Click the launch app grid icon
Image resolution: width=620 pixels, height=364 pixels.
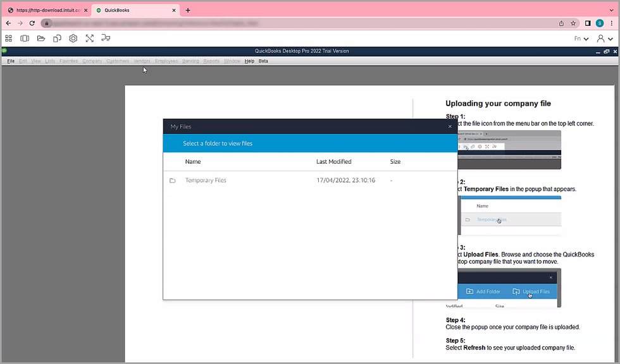(x=9, y=39)
